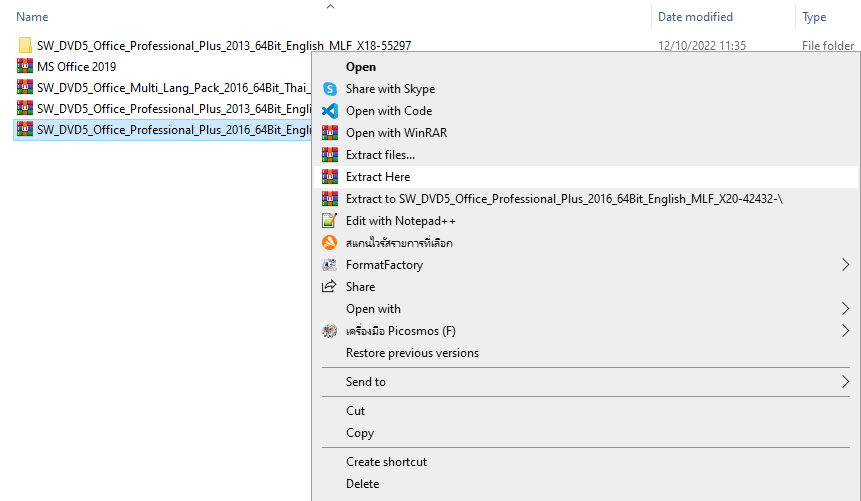Select folder SW_DVD5_Office_Professional_Plus_2013 X18-55297 name

pyautogui.click(x=224, y=46)
